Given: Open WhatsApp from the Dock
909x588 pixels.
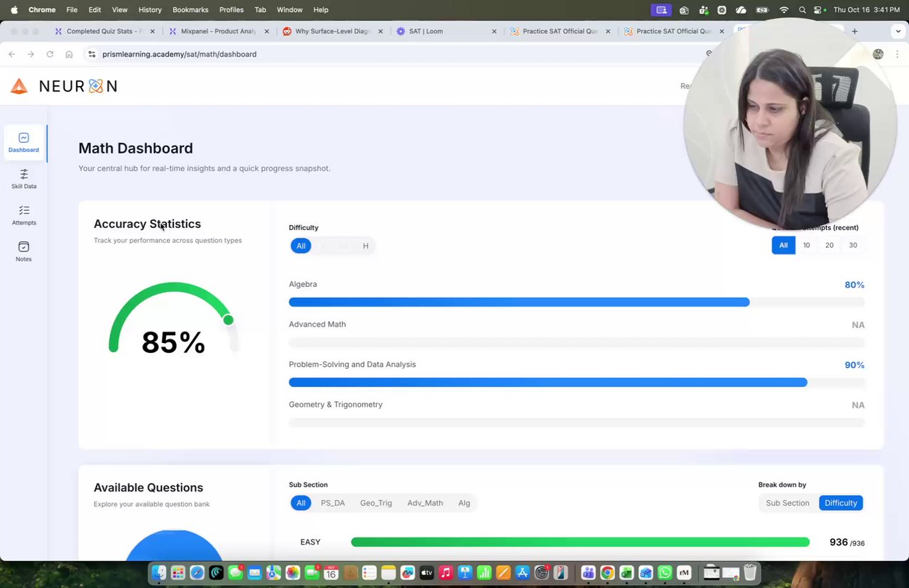Looking at the screenshot, I should 665,572.
